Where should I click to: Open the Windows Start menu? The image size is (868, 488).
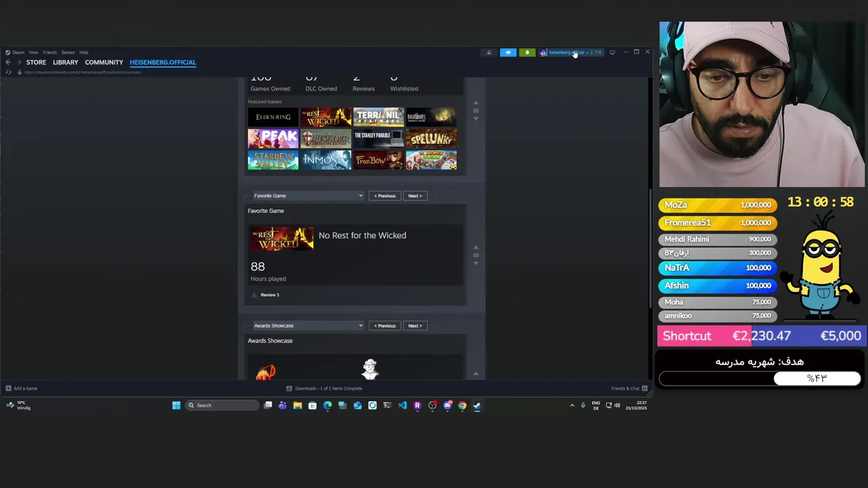click(x=176, y=405)
